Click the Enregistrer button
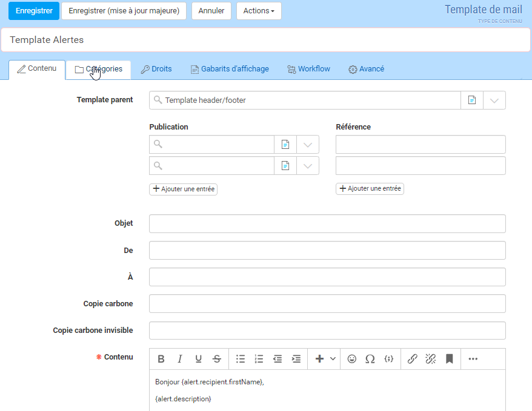The width and height of the screenshot is (532, 411). click(x=34, y=11)
